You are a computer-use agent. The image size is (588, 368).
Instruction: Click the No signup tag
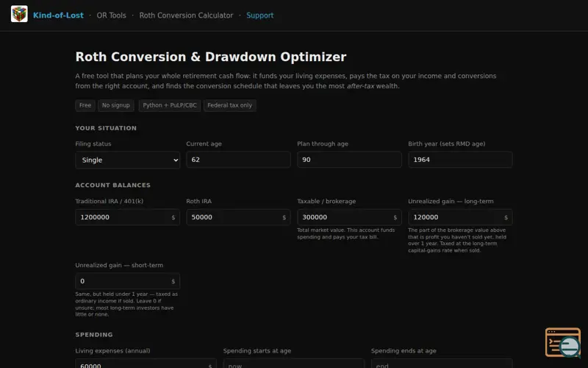[x=116, y=105]
